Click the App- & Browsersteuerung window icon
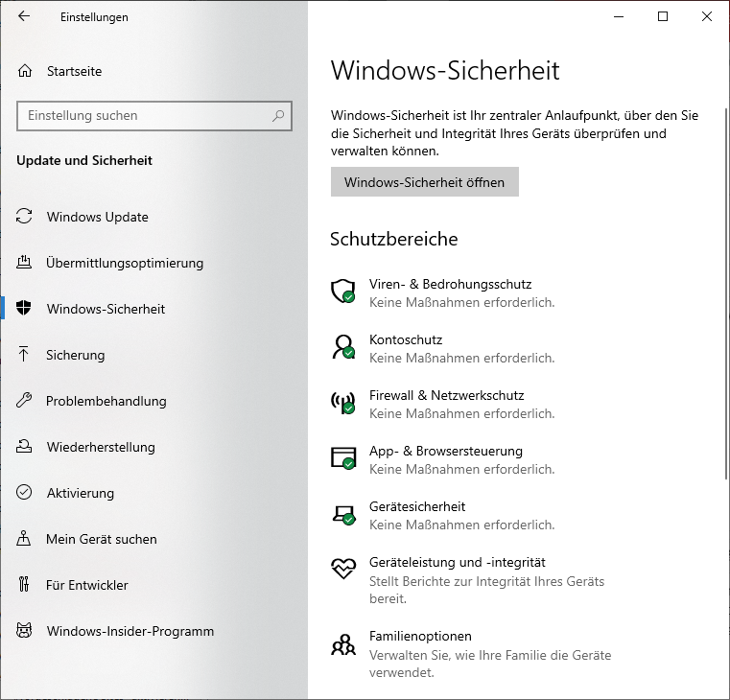 pyautogui.click(x=343, y=458)
